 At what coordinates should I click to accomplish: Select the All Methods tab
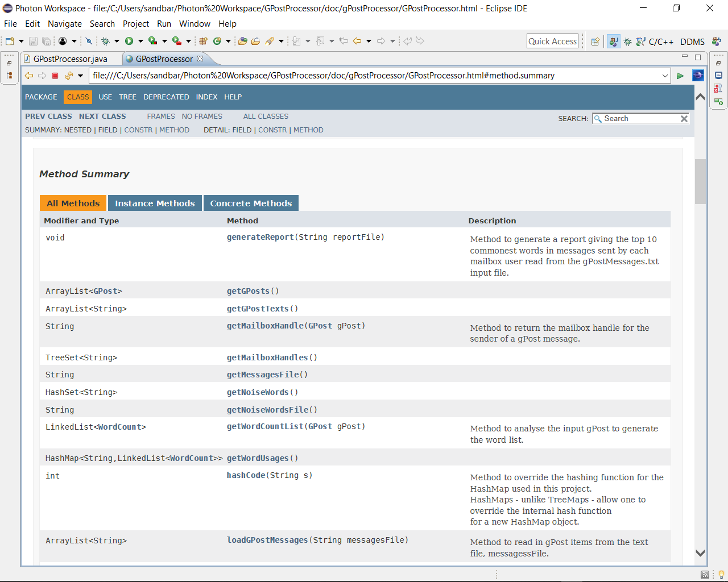pos(73,203)
